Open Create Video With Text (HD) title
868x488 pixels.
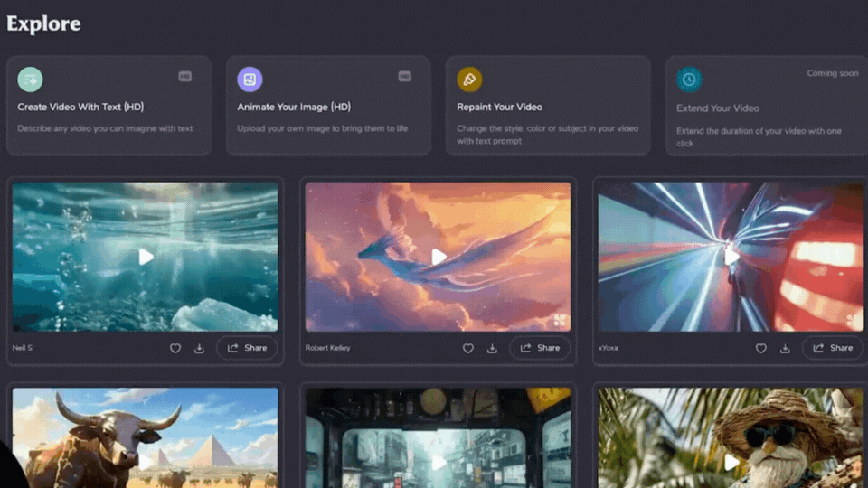click(x=80, y=107)
